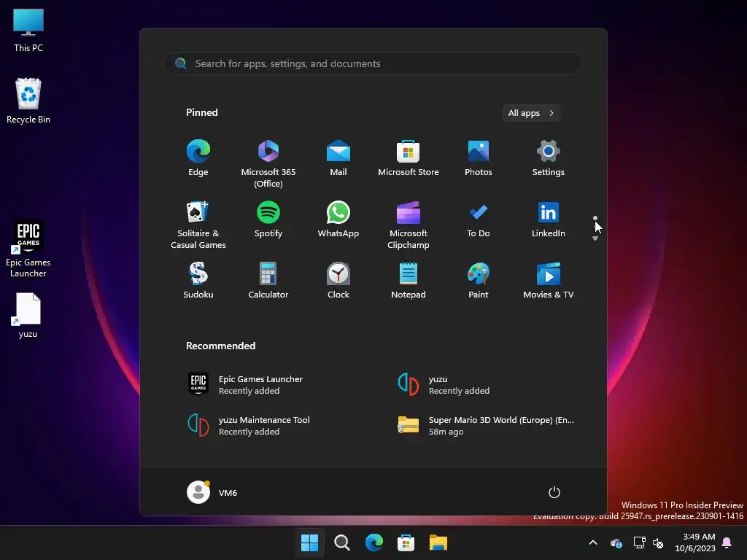Screen dimensions: 747x560
Task: Show hidden tray icons chevron
Action: (x=593, y=542)
